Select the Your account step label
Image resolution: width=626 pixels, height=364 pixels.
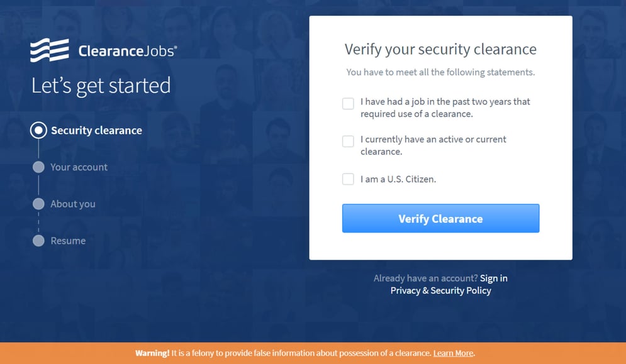coord(79,167)
